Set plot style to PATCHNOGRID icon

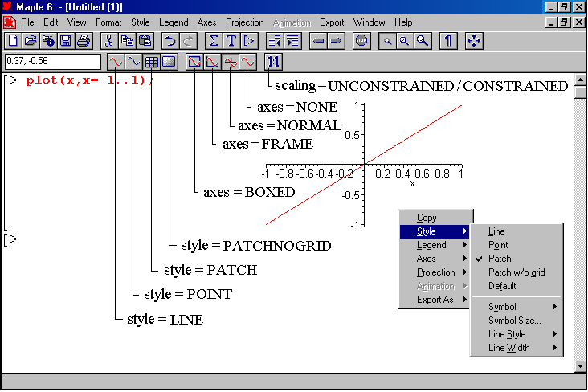pyautogui.click(x=169, y=62)
